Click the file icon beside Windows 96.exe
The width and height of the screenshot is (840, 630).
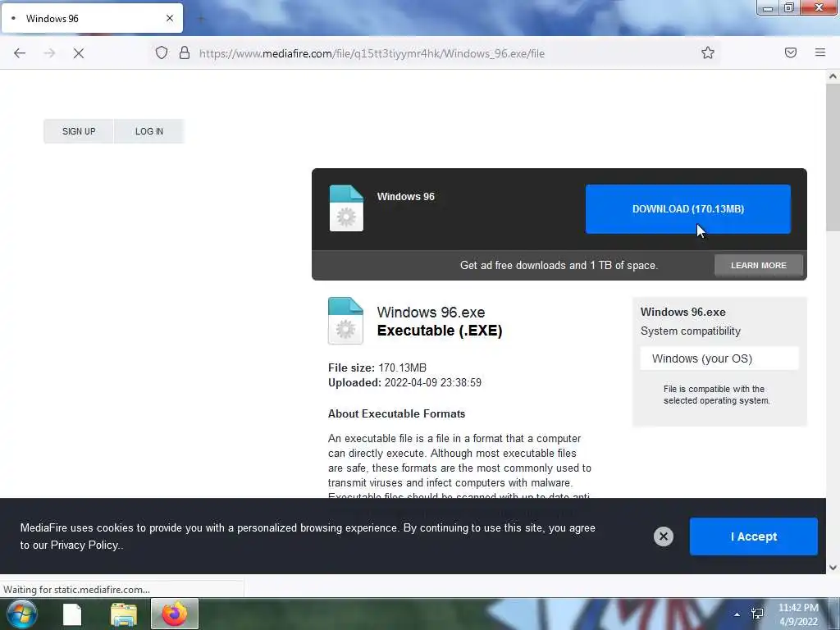345,321
